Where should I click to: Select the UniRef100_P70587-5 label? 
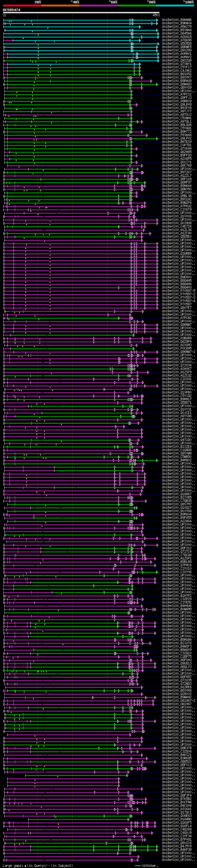(x=179, y=291)
